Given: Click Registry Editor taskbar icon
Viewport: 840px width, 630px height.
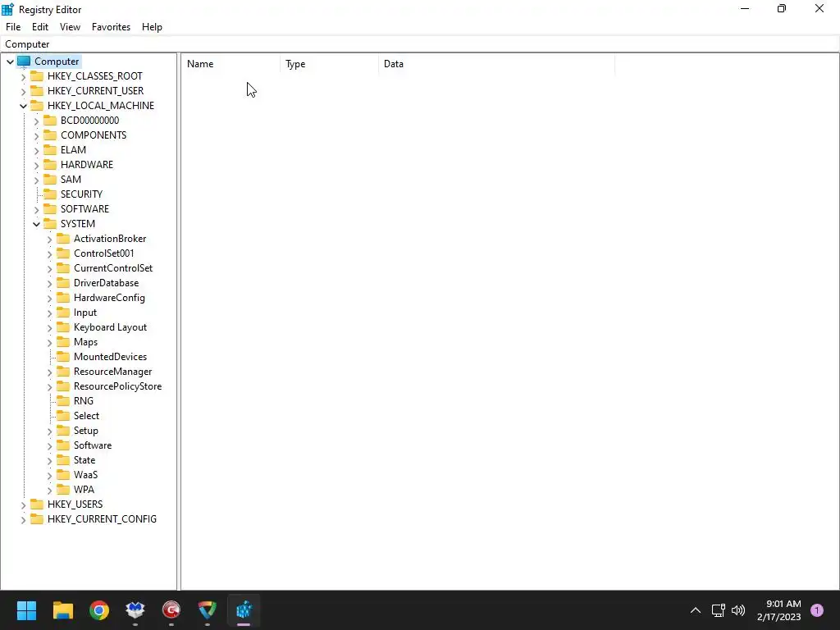Looking at the screenshot, I should (244, 610).
